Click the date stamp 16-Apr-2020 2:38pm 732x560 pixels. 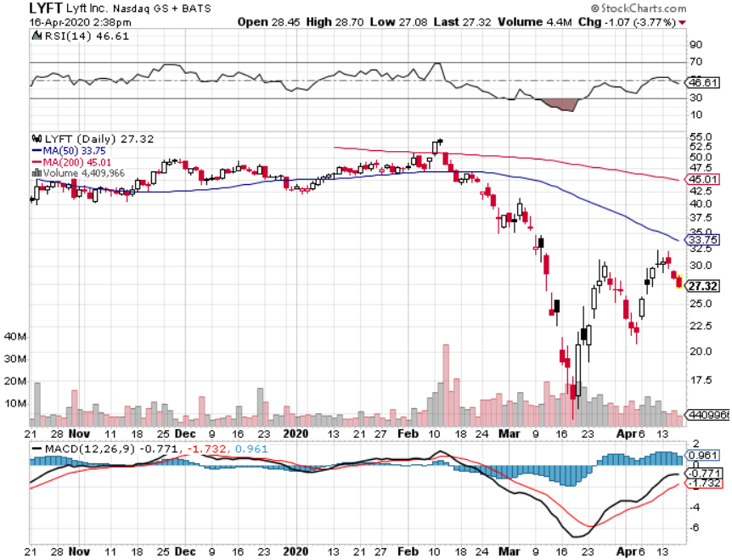pyautogui.click(x=81, y=22)
